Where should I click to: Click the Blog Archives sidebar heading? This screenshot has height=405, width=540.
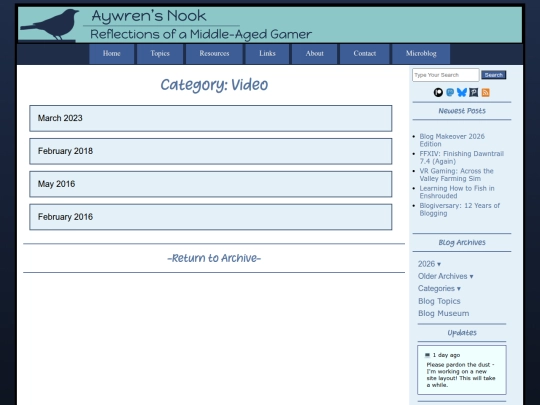462,242
